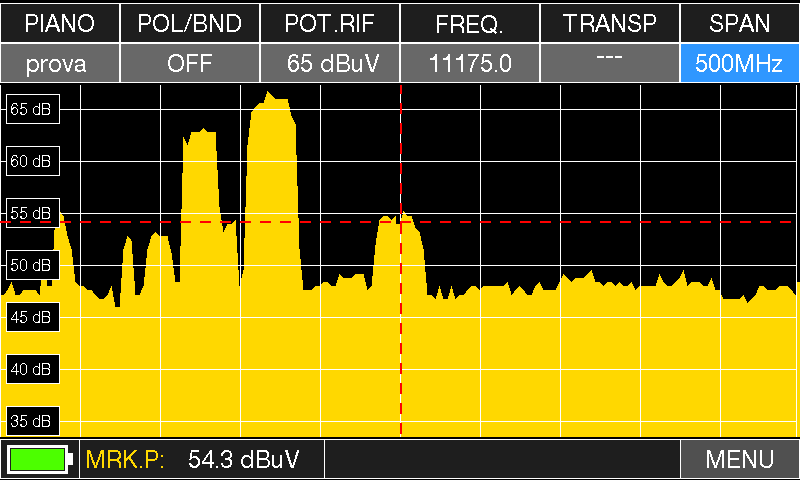The image size is (800, 480).
Task: Open the TRANSP header
Action: coord(610,23)
